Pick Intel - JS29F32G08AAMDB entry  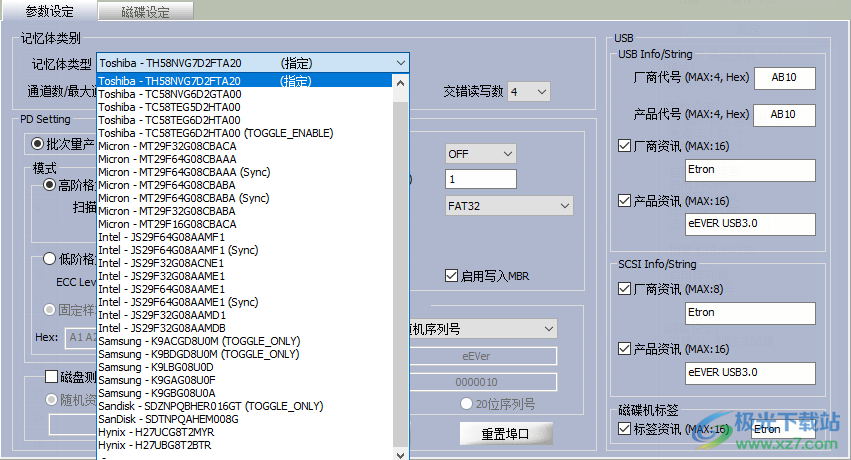(x=244, y=328)
